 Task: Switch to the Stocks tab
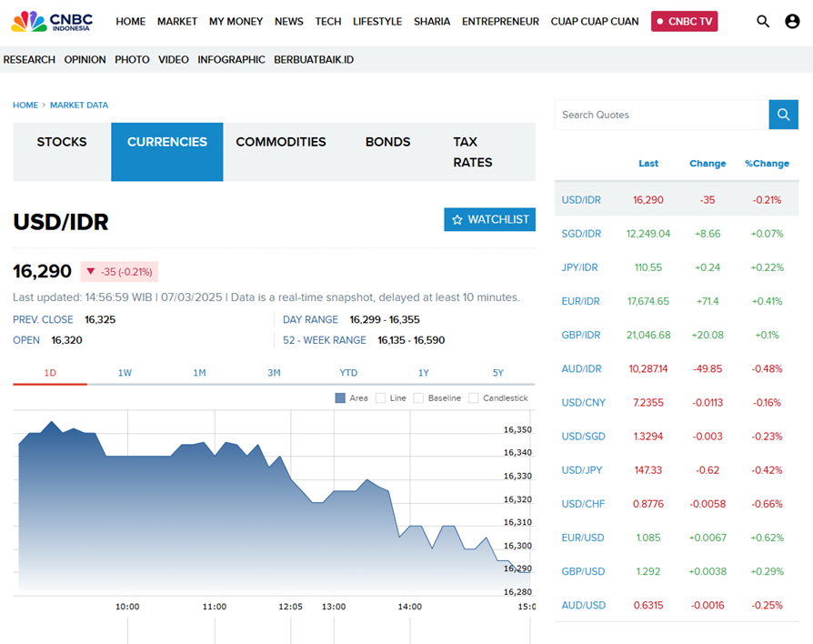[62, 142]
